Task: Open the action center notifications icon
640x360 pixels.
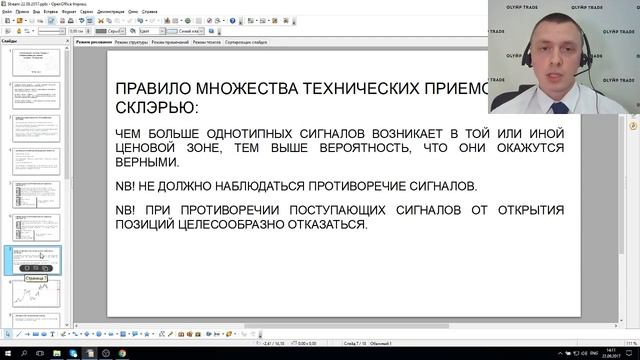Action: [x=629, y=353]
